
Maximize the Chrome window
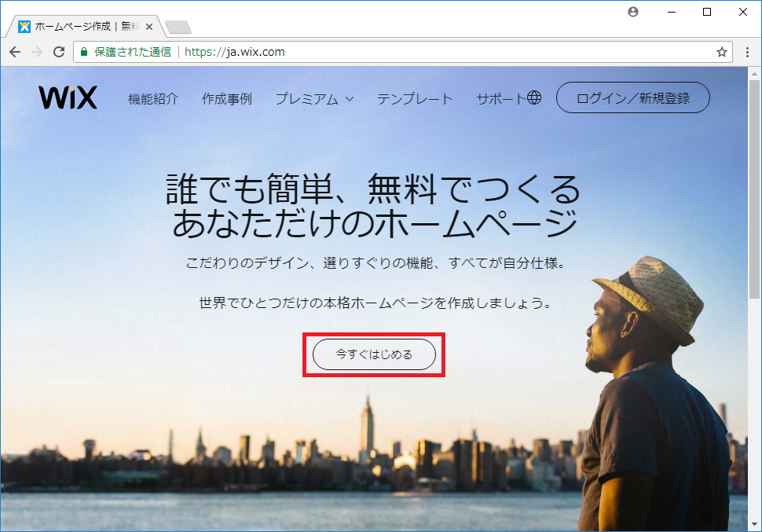tap(707, 12)
